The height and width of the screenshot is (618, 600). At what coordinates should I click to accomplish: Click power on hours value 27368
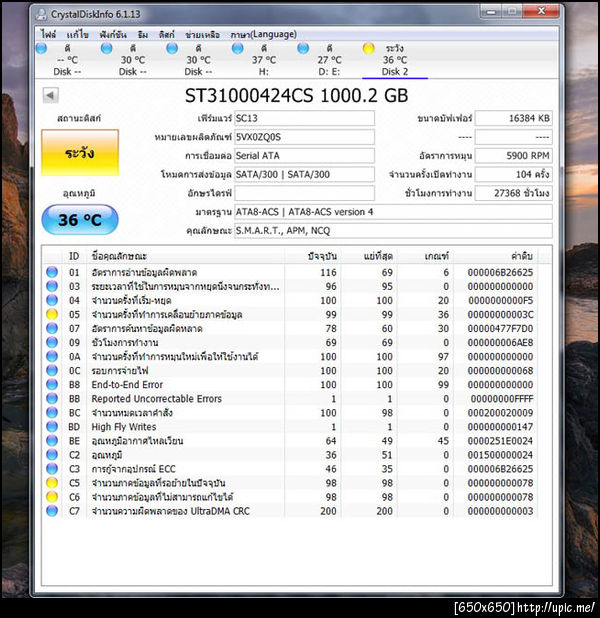(x=513, y=193)
